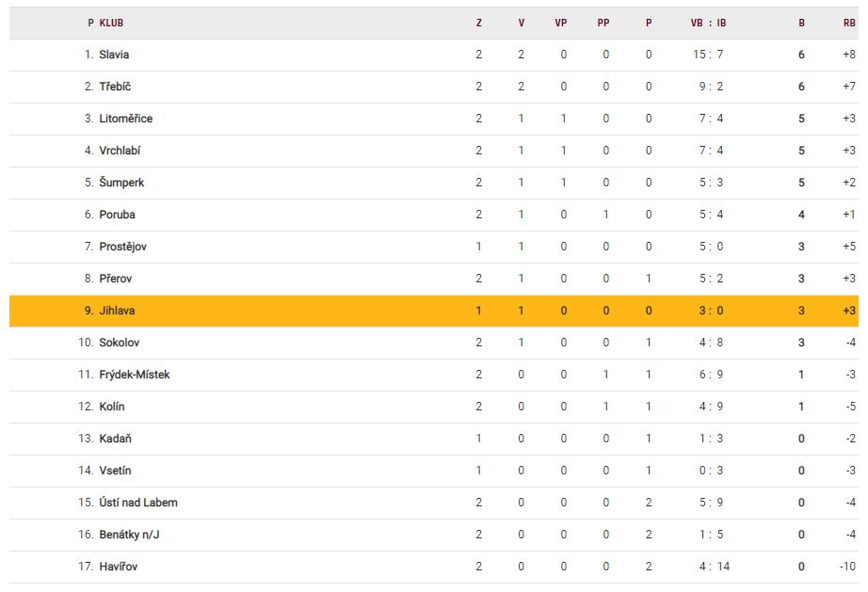Select Havířov at the table bottom
This screenshot has height=592, width=868.
point(119,567)
